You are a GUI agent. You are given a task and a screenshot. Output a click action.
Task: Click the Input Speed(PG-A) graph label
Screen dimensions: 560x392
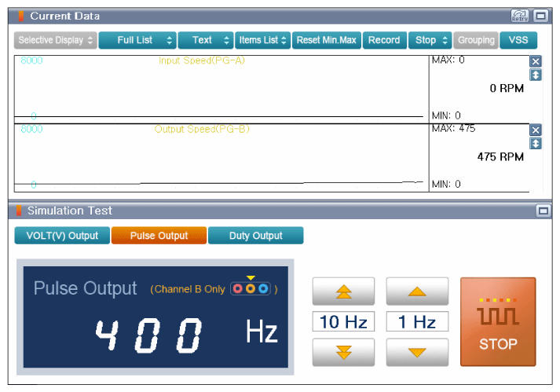tap(202, 60)
